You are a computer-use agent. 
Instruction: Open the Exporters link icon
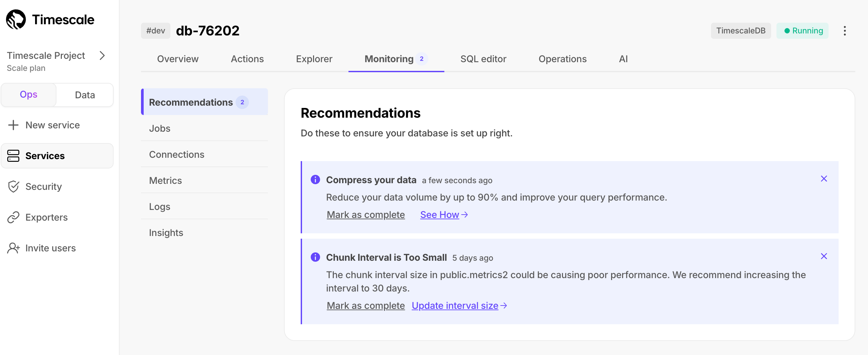click(x=13, y=217)
